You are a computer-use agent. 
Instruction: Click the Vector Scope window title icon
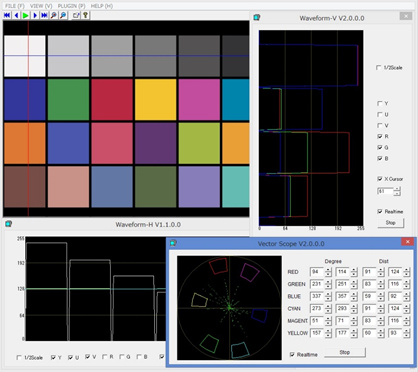pyautogui.click(x=173, y=243)
